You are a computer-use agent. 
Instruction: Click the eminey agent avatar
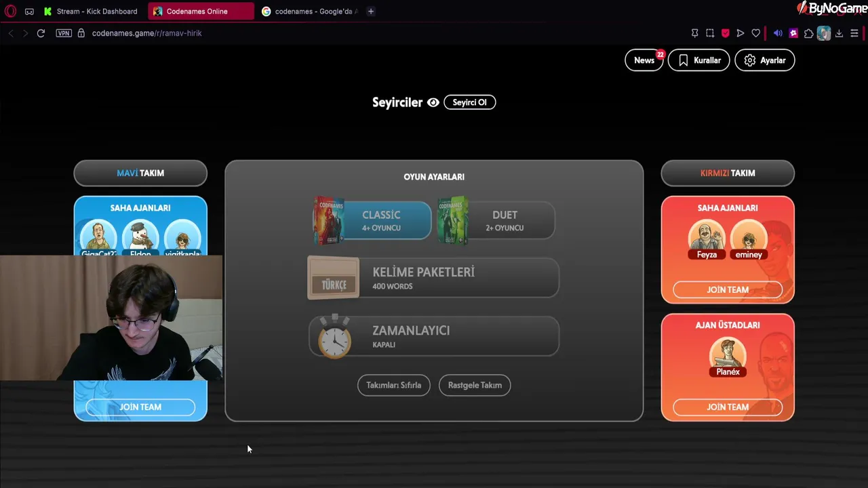[749, 237]
